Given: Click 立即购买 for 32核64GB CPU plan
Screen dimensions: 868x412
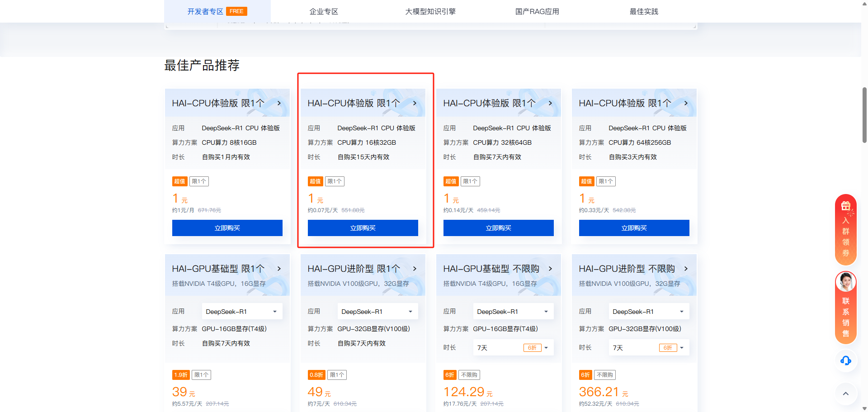Looking at the screenshot, I should [499, 228].
